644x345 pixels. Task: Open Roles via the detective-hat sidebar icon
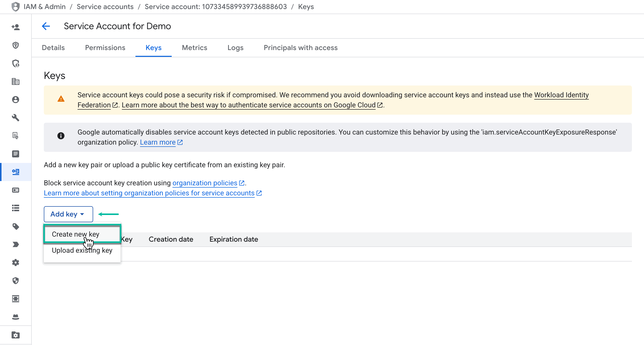point(16,317)
